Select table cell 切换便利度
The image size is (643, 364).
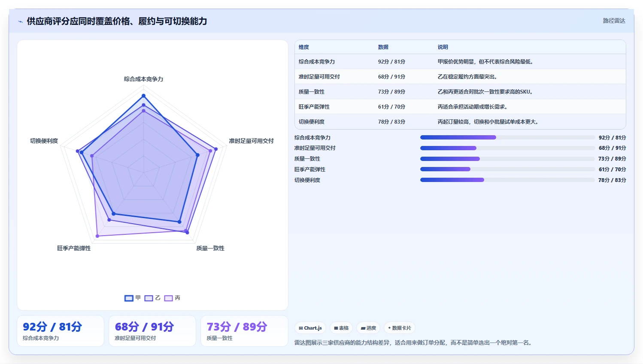312,122
